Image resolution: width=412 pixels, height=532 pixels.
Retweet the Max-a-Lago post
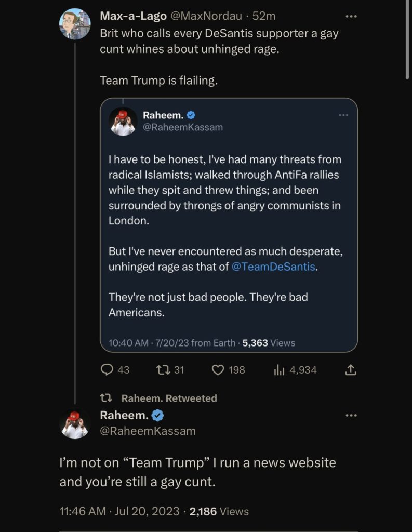pos(163,370)
